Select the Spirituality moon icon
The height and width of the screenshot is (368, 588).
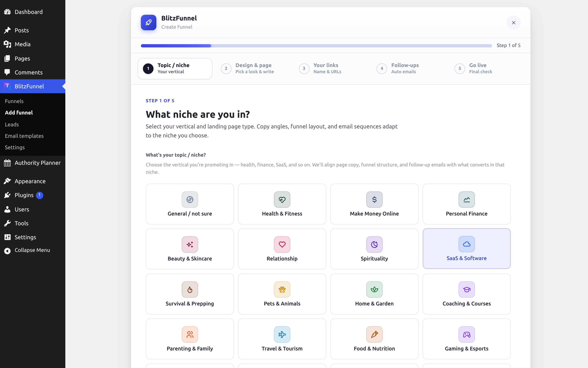click(374, 244)
